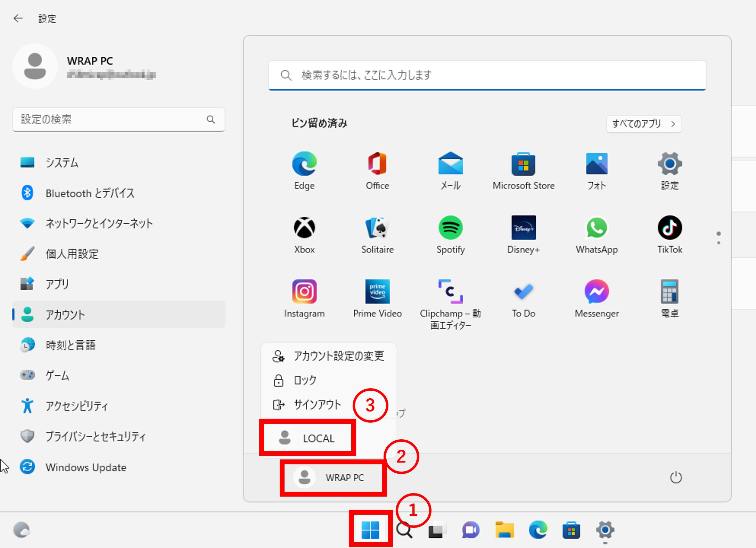
Task: Open ゲーム settings category
Action: pyautogui.click(x=118, y=375)
